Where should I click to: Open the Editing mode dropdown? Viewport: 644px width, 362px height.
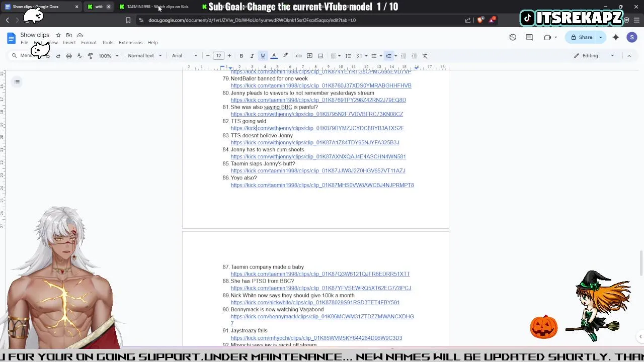coord(594,56)
